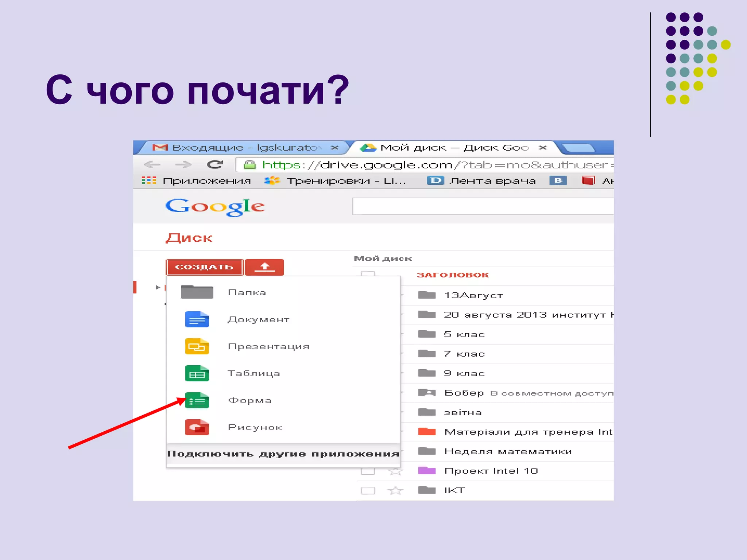Image resolution: width=747 pixels, height=560 pixels.
Task: Close the Мой диск tab
Action: 543,148
